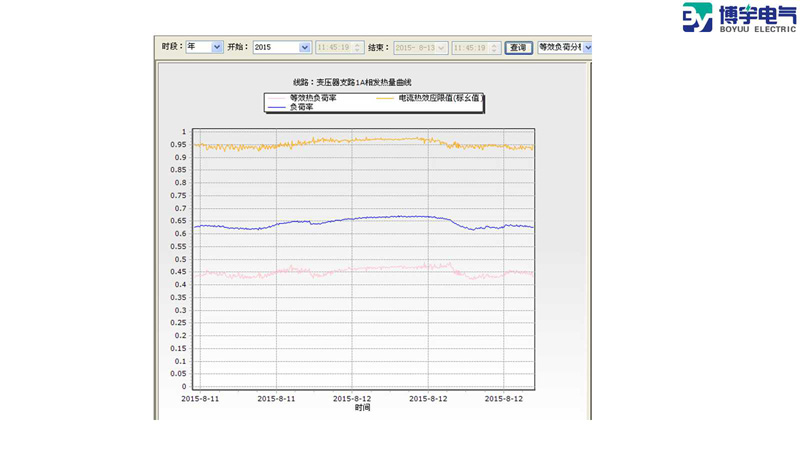Image resolution: width=800 pixels, height=450 pixels.
Task: Click the 时间 x-axis label
Action: coord(362,407)
